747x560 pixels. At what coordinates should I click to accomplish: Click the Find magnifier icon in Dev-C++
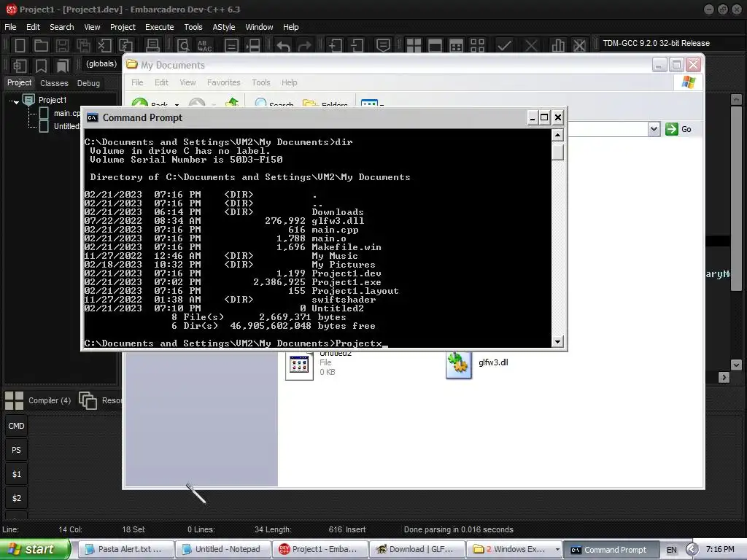point(183,46)
